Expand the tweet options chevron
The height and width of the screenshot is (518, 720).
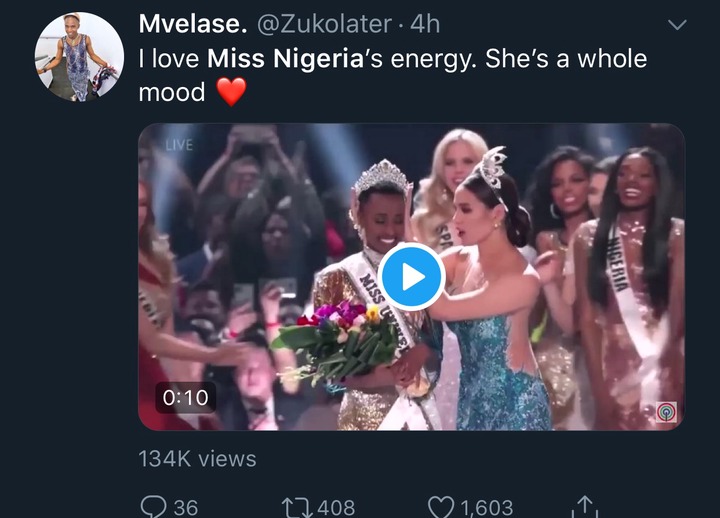(677, 25)
